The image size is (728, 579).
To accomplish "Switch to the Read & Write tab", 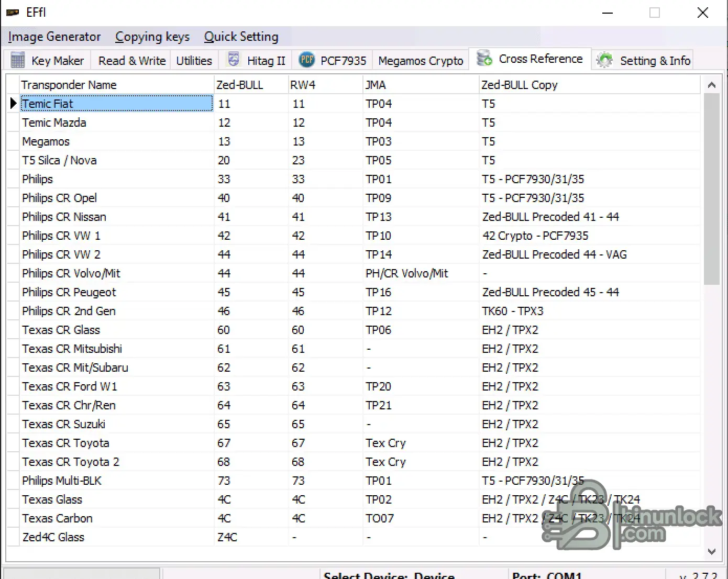I will point(132,61).
